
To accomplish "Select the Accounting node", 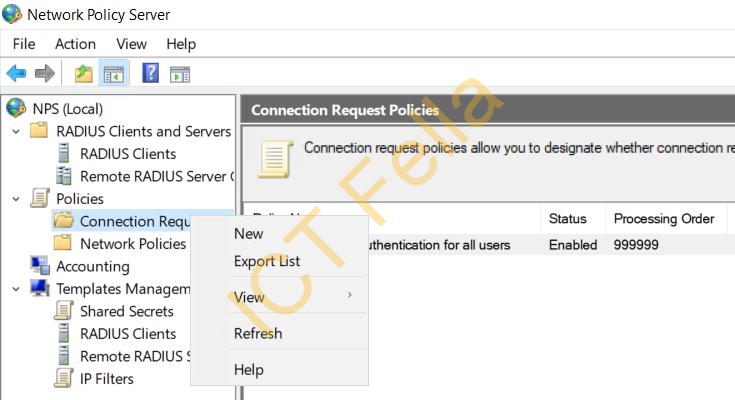I will click(93, 266).
